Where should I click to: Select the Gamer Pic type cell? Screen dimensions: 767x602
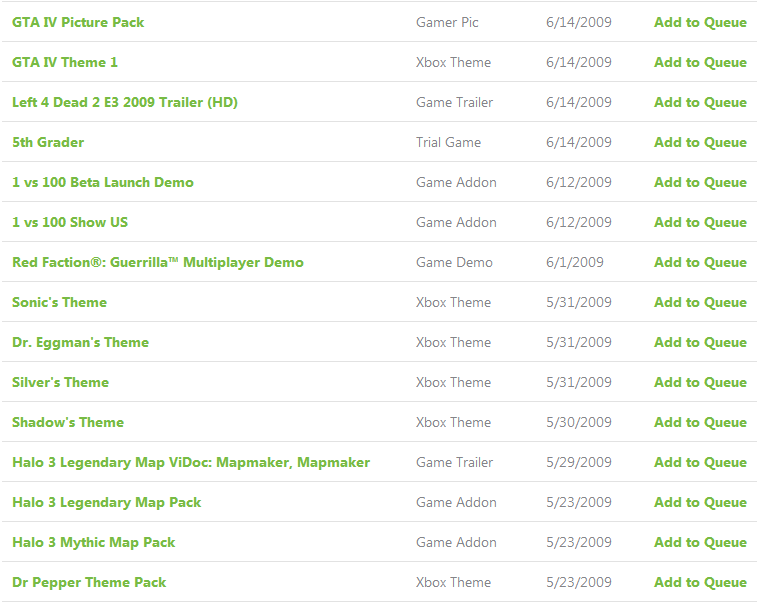pos(447,22)
